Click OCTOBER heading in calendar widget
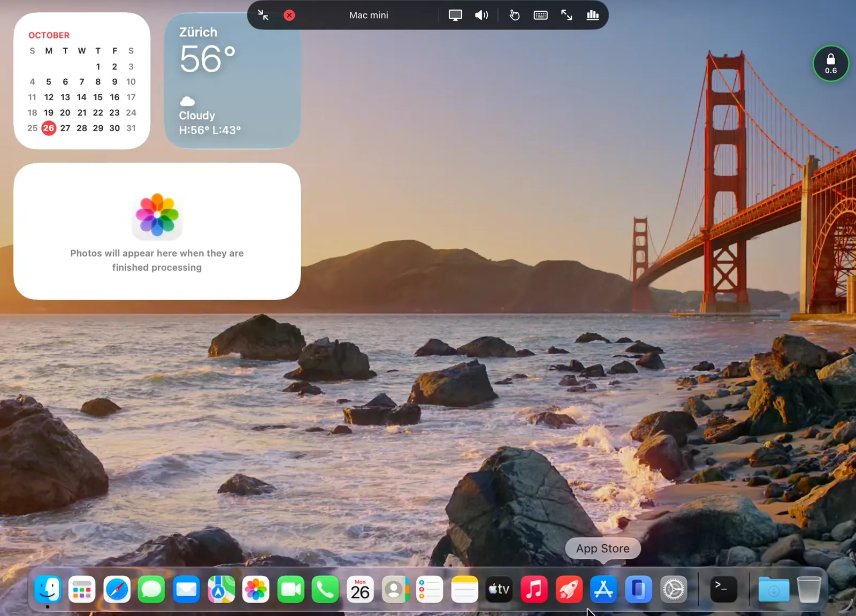The image size is (856, 616). pyautogui.click(x=49, y=35)
